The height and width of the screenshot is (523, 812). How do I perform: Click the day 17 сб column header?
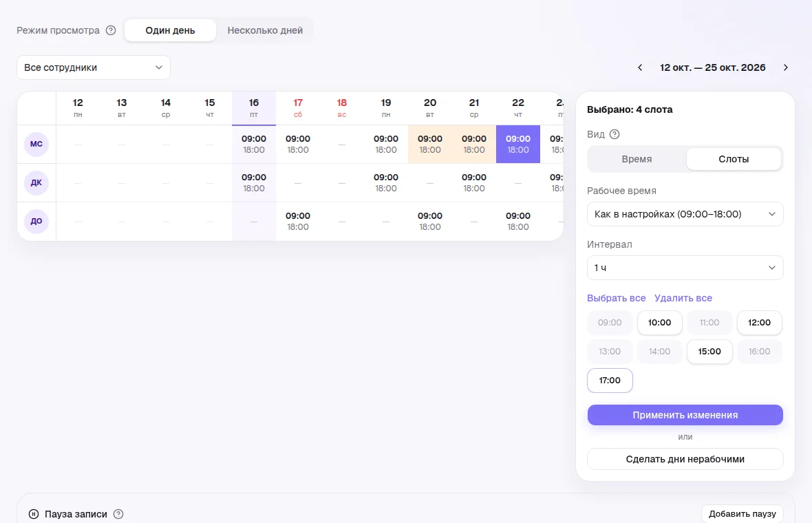(298, 108)
